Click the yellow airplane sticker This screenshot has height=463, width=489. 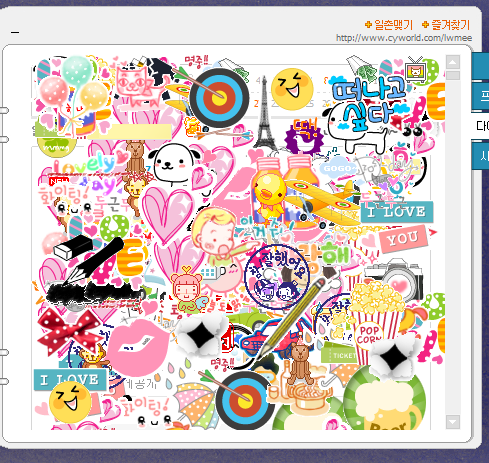click(319, 203)
